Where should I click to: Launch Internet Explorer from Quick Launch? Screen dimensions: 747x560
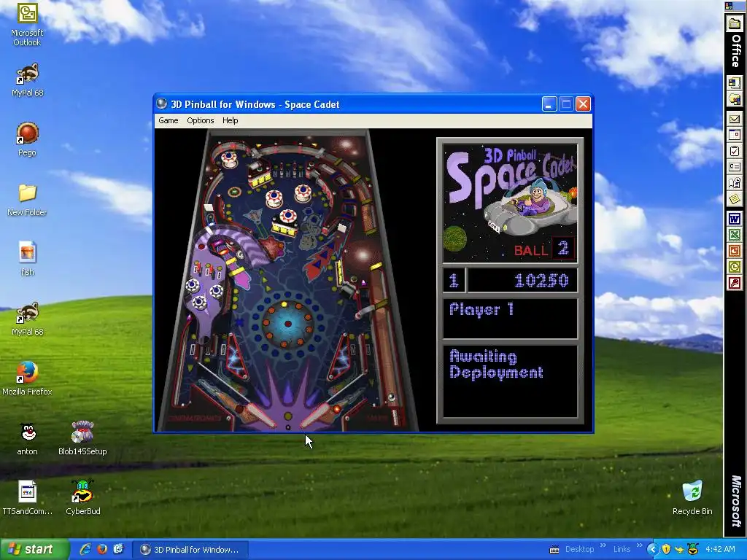(86, 550)
